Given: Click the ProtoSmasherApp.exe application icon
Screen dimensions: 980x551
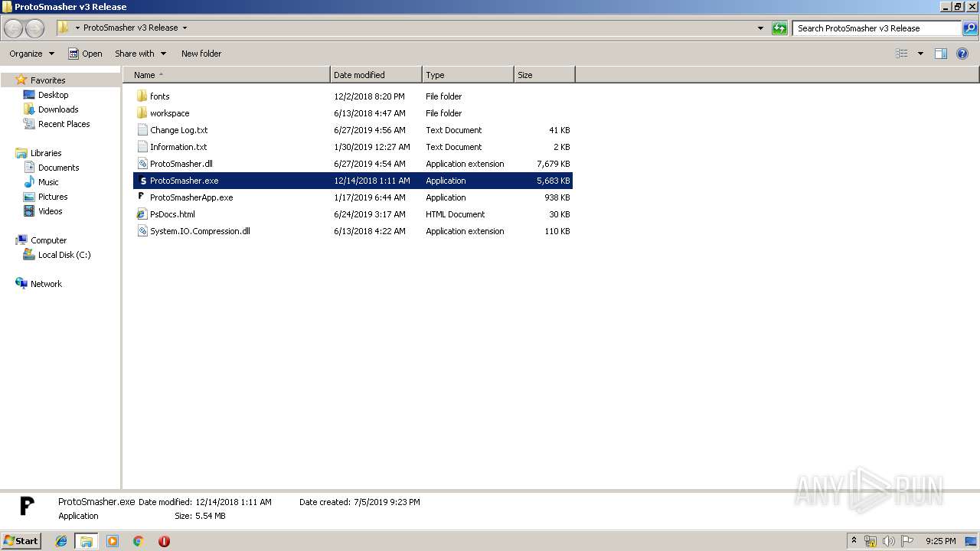Looking at the screenshot, I should 142,197.
